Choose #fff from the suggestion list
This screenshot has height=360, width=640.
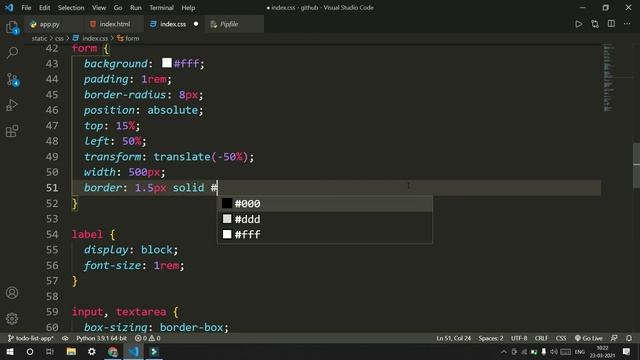click(x=324, y=235)
